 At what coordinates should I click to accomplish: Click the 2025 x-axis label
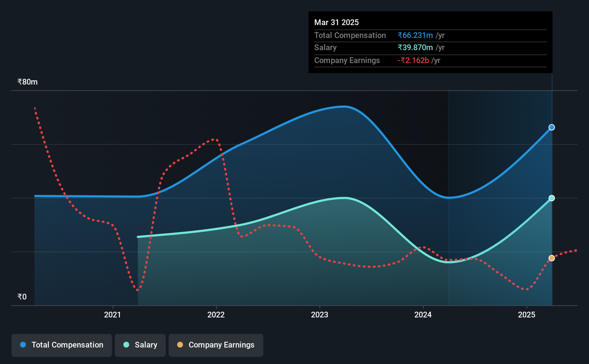coord(527,315)
